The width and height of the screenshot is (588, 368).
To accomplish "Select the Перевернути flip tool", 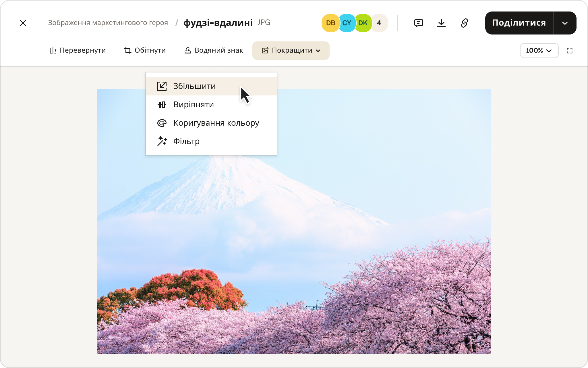I will [78, 51].
